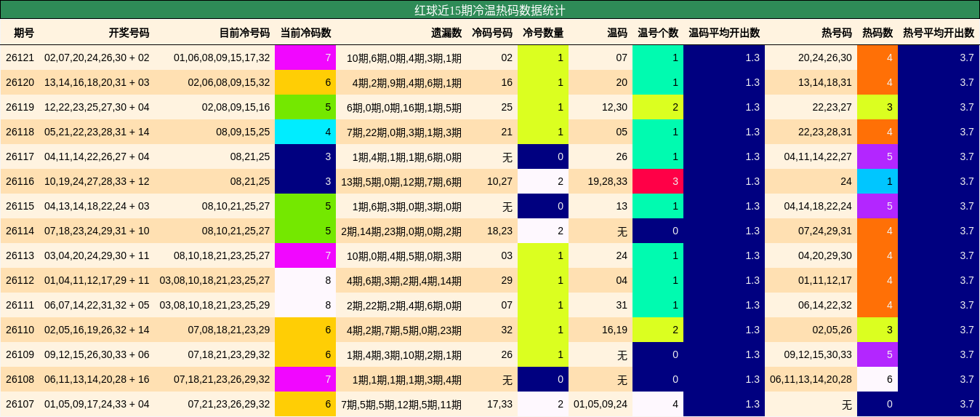Select omission cell 7期,22期,0期,3期,1期,3期
The height and width of the screenshot is (417, 980).
click(x=404, y=132)
